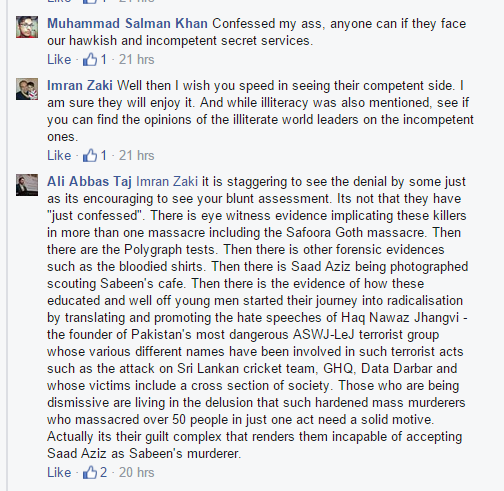Like Muhammad Salman Khan's comment
Viewport: 504px width, 491px height.
click(x=59, y=60)
